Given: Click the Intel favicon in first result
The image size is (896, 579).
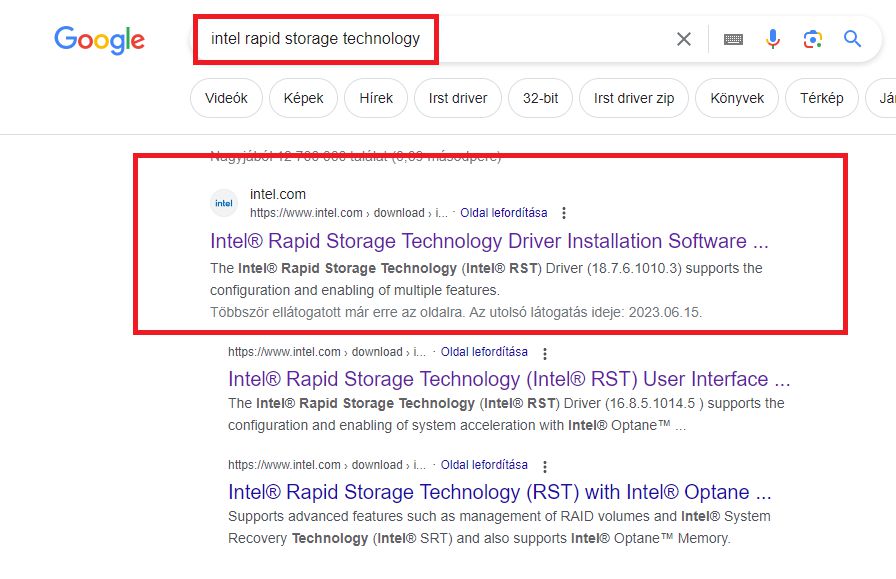Looking at the screenshot, I should point(225,204).
